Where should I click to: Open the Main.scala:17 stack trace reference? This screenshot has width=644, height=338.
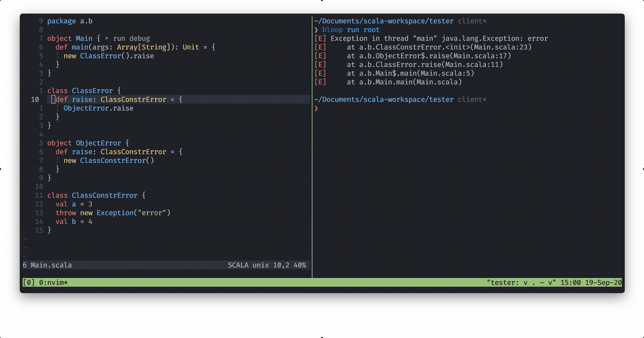pyautogui.click(x=480, y=56)
